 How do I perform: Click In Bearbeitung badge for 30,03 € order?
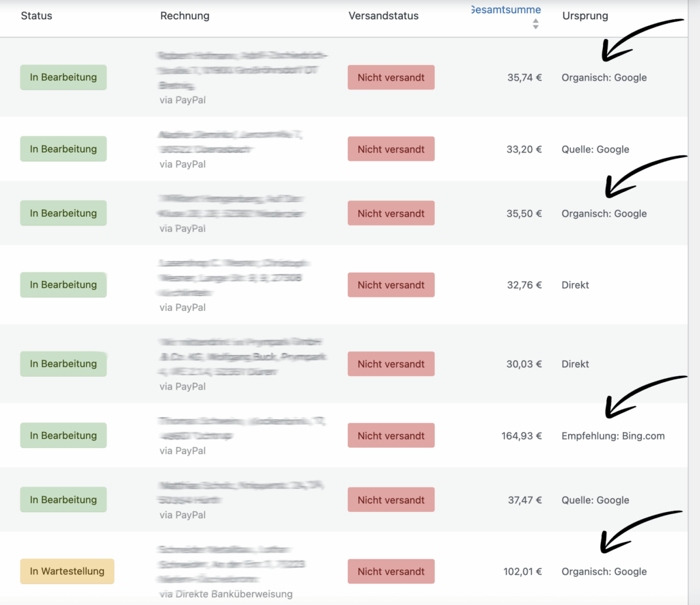point(64,364)
